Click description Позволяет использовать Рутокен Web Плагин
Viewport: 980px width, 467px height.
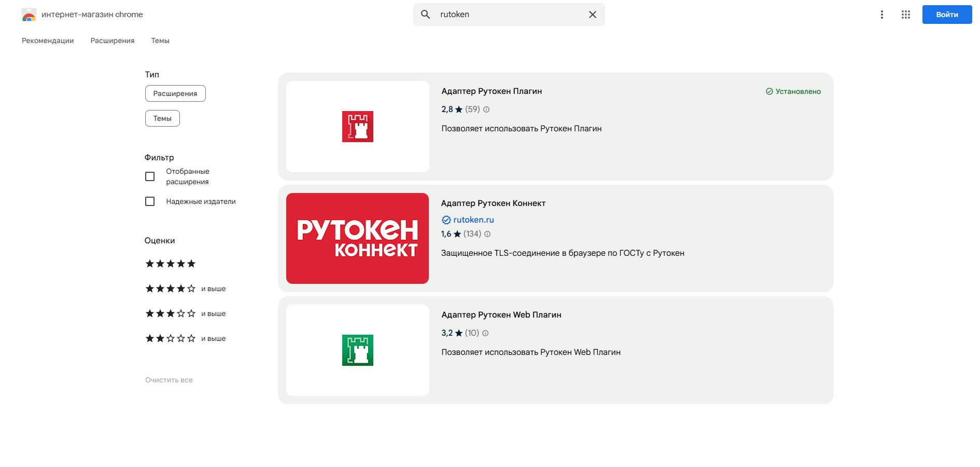pos(531,352)
